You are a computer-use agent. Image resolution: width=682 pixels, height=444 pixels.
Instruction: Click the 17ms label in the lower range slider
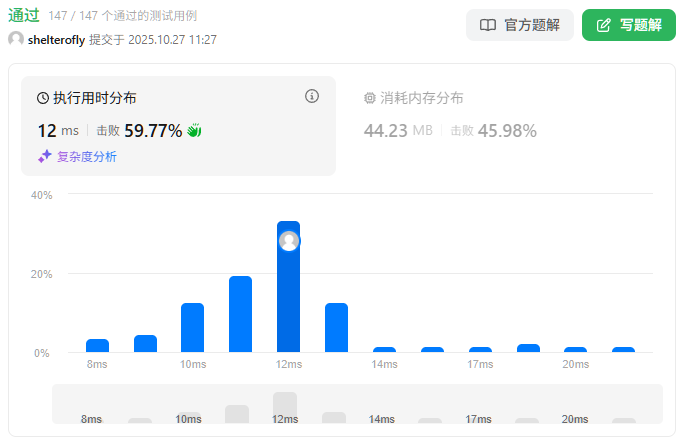479,419
